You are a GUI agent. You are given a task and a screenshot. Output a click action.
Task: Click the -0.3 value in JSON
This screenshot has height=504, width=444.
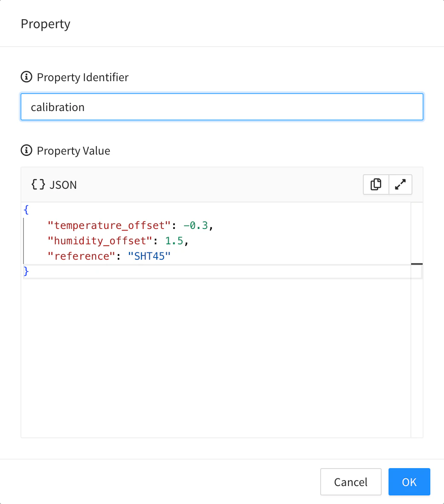(196, 226)
